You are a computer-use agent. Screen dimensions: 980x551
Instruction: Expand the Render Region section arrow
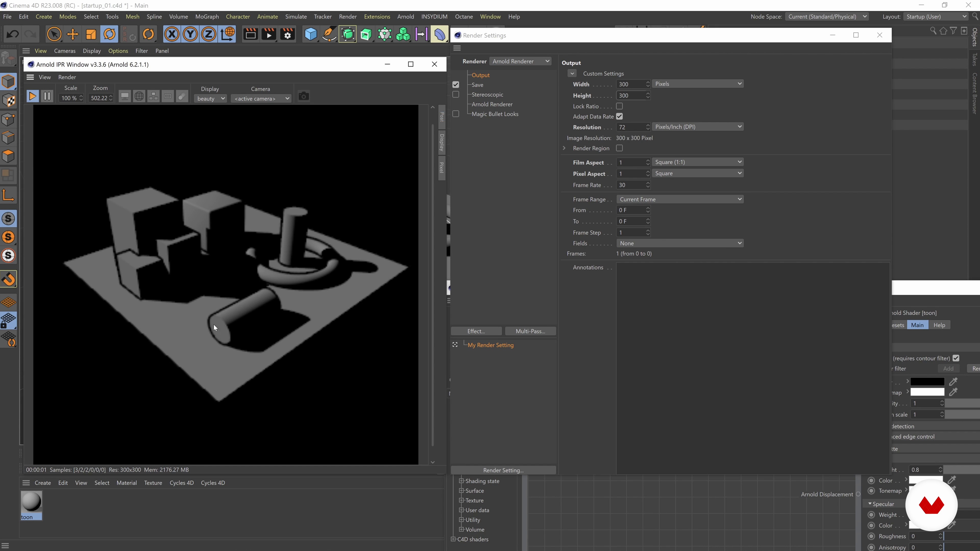[x=564, y=148]
